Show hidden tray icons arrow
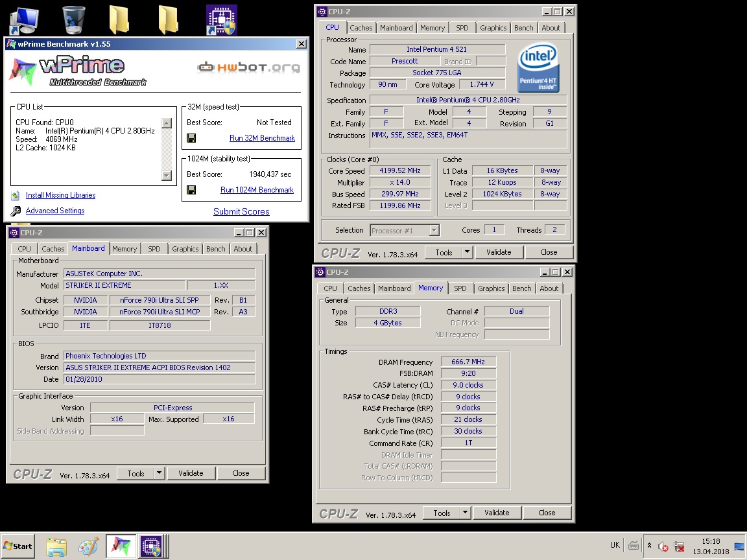The width and height of the screenshot is (747, 560). click(x=649, y=546)
